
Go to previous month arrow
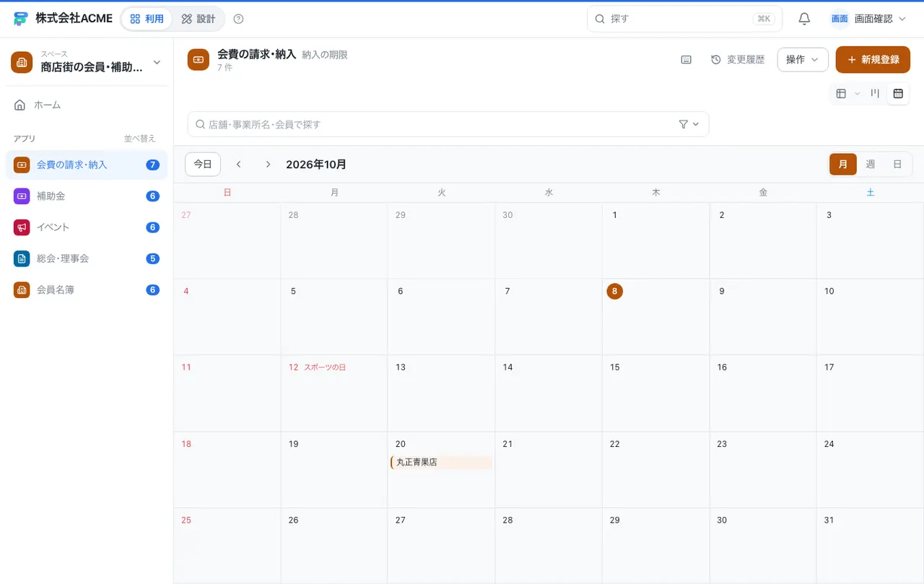[x=238, y=165]
